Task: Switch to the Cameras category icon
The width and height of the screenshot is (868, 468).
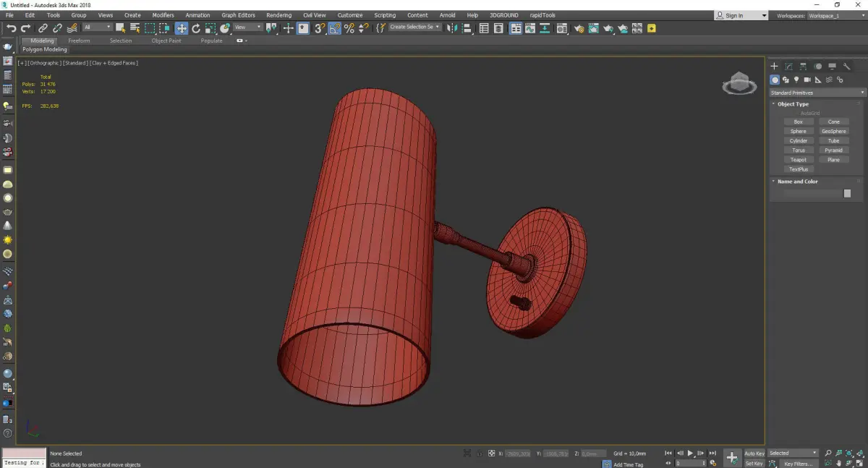Action: tap(807, 80)
